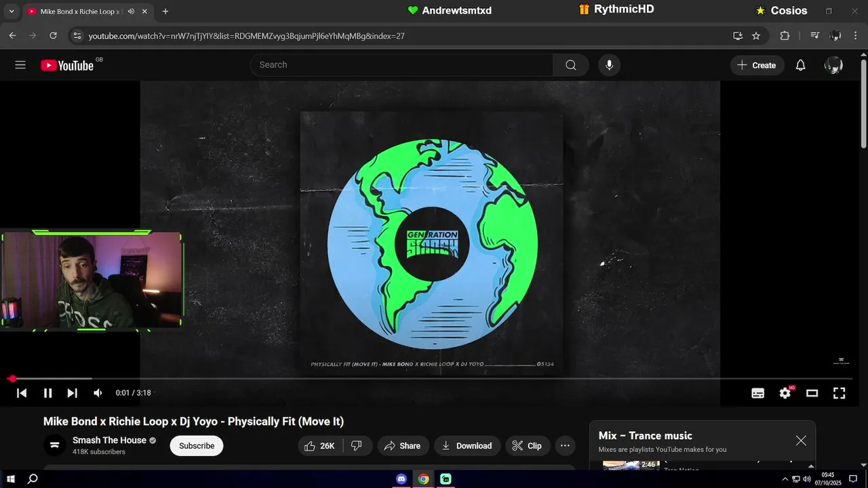Open the YouTube account avatar menu

pos(833,65)
